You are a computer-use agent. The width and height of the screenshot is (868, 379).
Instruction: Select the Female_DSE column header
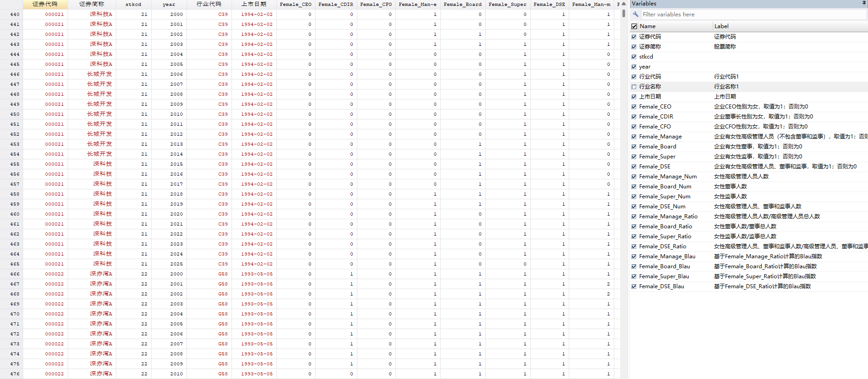tap(549, 4)
